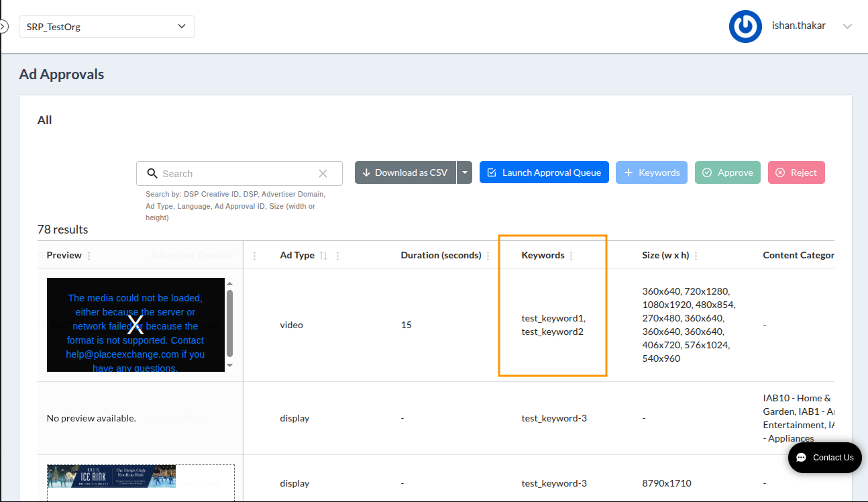This screenshot has width=868, height=502.
Task: Open Preview column options menu dots
Action: coord(89,256)
